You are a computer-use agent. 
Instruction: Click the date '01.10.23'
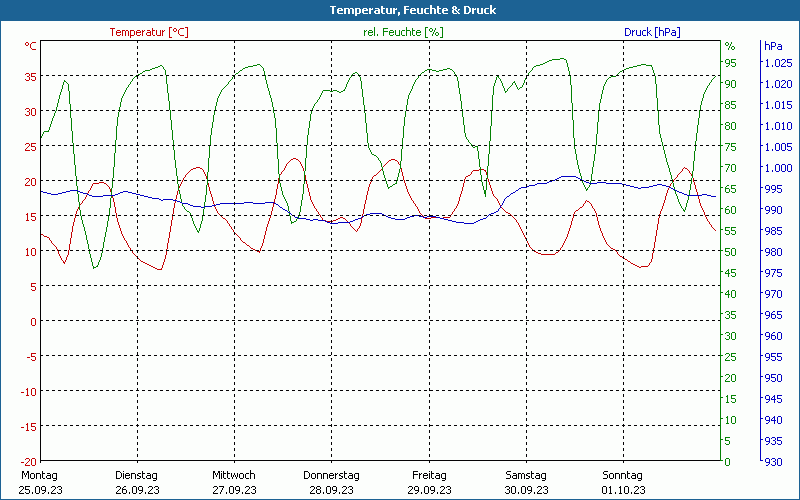click(623, 490)
